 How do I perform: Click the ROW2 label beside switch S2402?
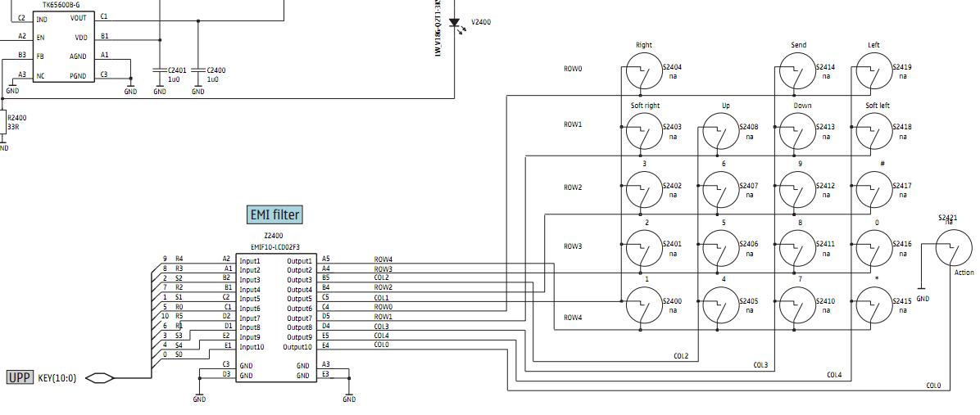(x=573, y=187)
